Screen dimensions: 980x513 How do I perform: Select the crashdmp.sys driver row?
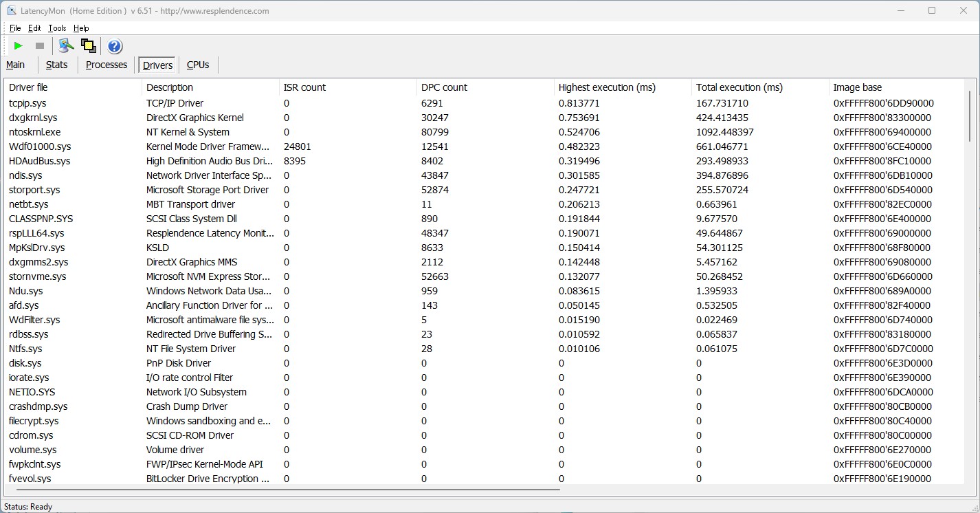point(485,406)
